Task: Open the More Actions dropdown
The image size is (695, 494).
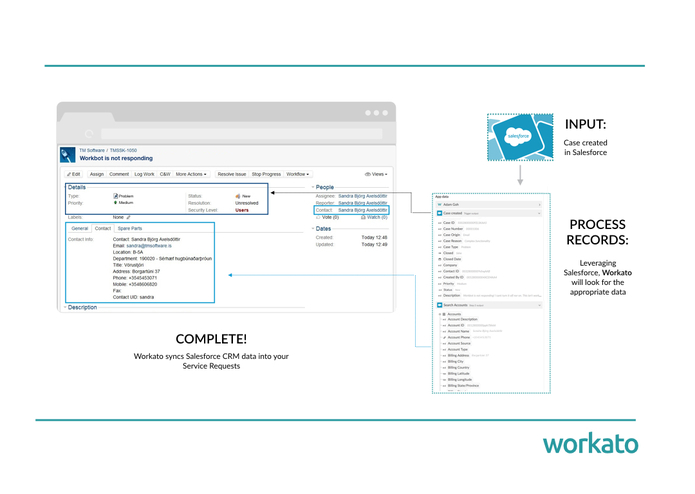Action: click(x=191, y=174)
